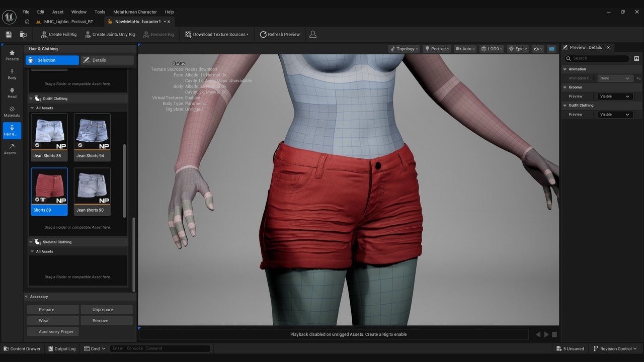This screenshot has height=362, width=644.
Task: Click Download Texture Sources
Action: pyautogui.click(x=217, y=34)
